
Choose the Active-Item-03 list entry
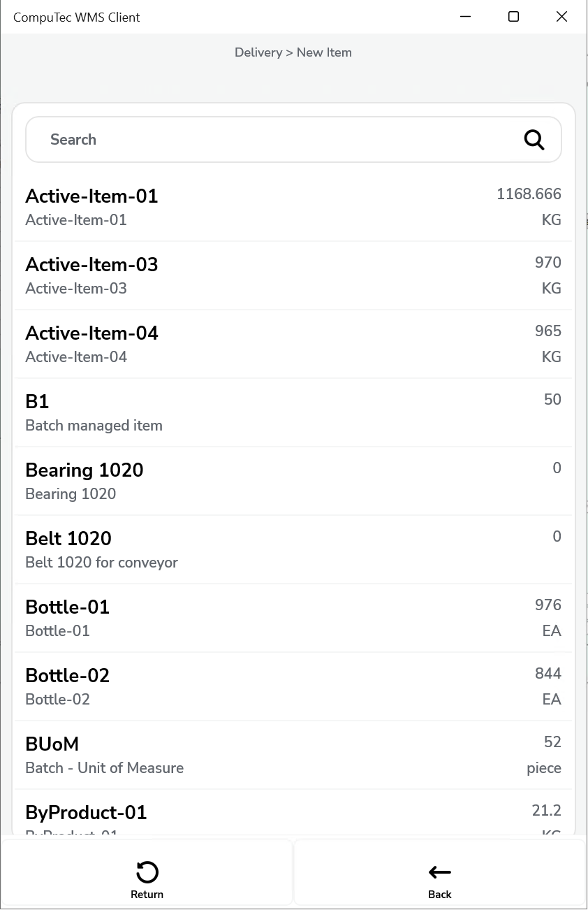293,275
